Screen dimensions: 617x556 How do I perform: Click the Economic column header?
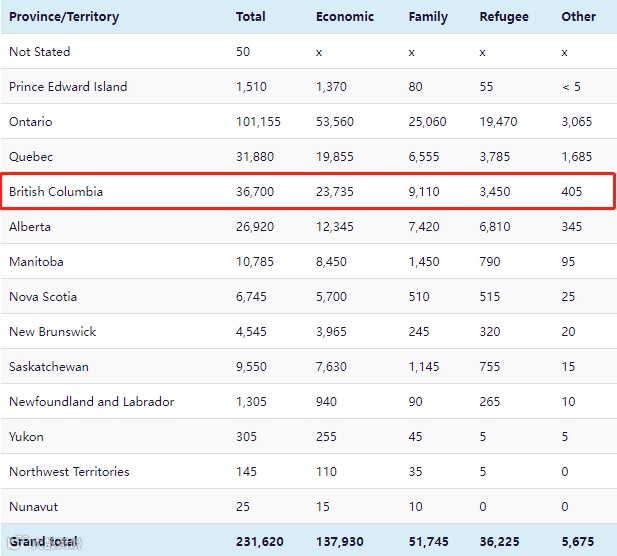[x=344, y=16]
